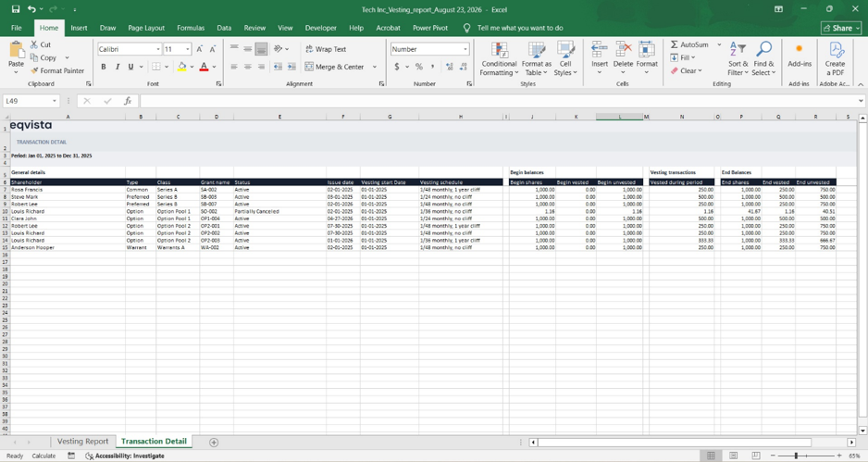Click the AutoSum sigma button
Screen dimensions: 868x462
689,44
